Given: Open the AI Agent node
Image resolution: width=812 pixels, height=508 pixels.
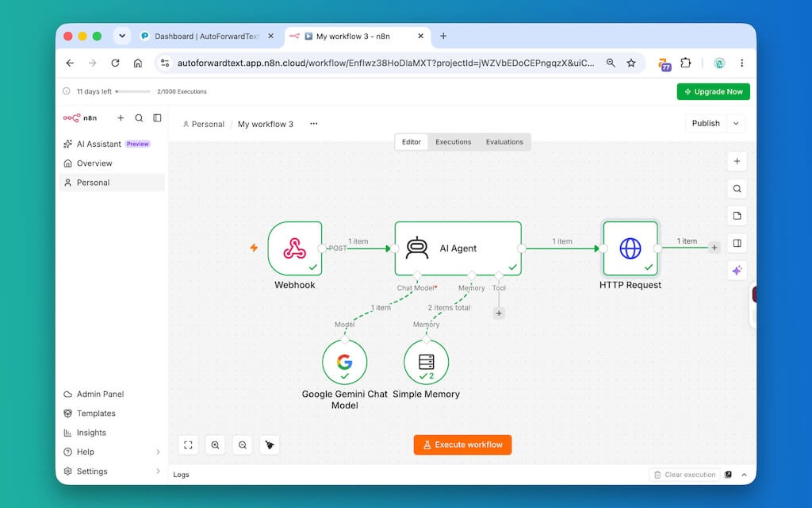Looking at the screenshot, I should (x=458, y=248).
